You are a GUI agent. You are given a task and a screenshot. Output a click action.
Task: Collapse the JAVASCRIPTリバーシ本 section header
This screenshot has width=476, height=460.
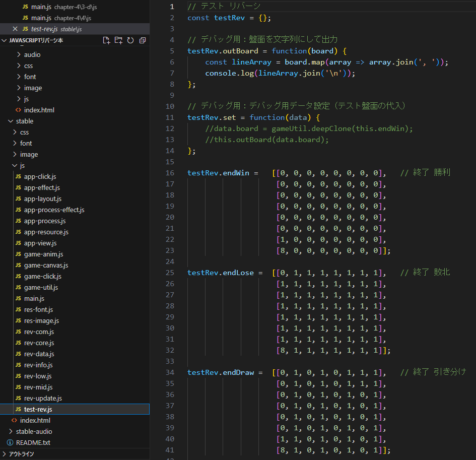tap(4, 40)
